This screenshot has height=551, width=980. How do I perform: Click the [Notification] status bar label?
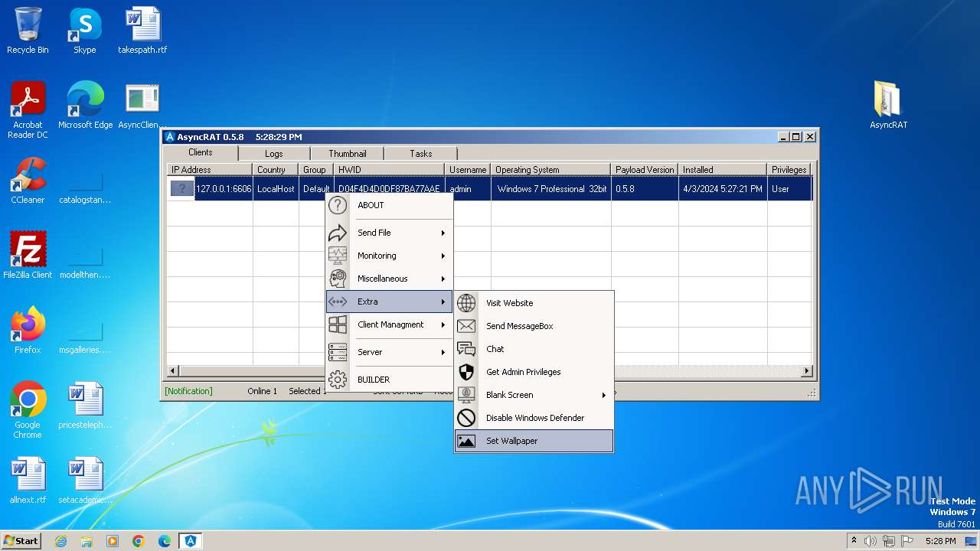pyautogui.click(x=188, y=391)
